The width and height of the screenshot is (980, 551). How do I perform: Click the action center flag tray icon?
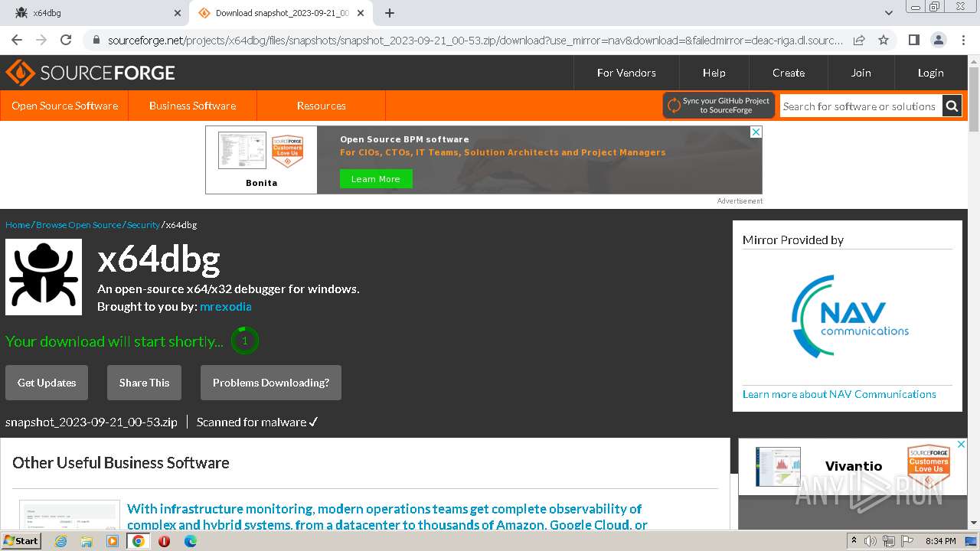[906, 541]
